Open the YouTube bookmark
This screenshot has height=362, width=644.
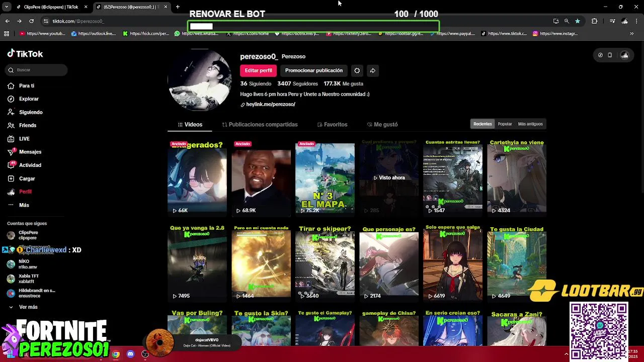tap(43, 34)
